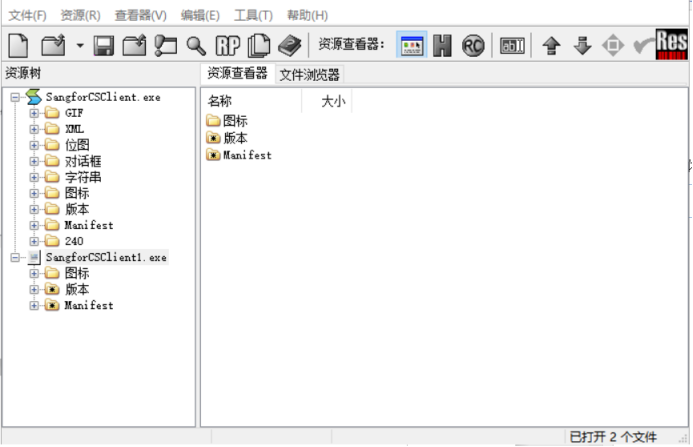The image size is (693, 447).
Task: Expand the 240 folder node
Action: tap(34, 241)
